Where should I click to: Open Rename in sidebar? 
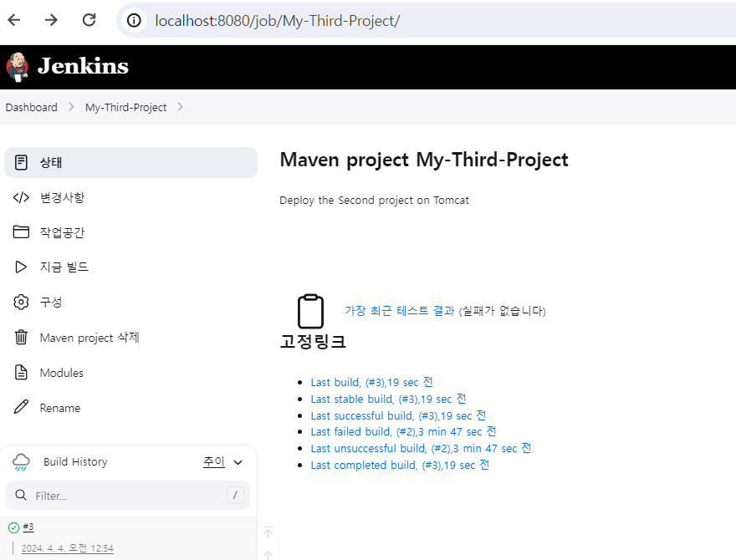tap(60, 408)
